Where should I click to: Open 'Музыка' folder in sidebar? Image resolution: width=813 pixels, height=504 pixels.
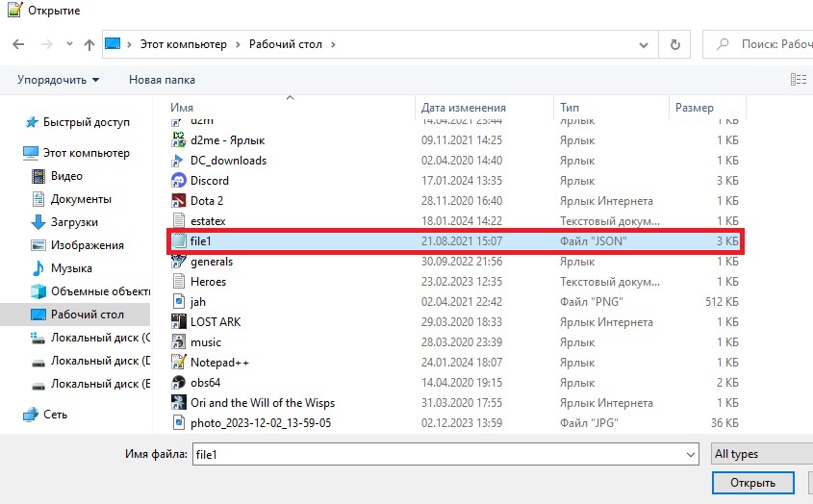(x=71, y=268)
